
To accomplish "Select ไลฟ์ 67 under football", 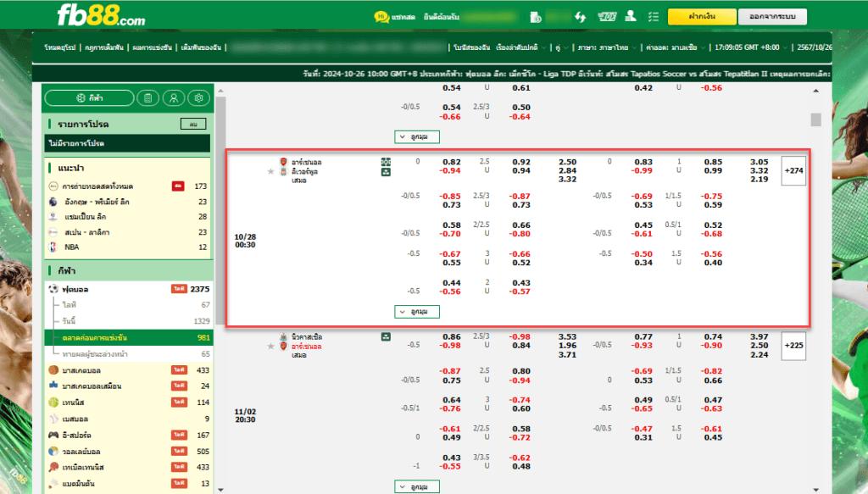I will (x=129, y=305).
